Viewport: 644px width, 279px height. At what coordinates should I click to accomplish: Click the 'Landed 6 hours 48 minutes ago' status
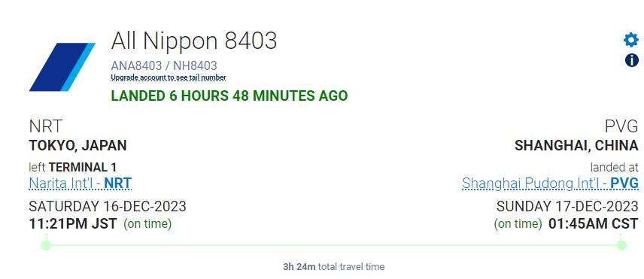229,96
